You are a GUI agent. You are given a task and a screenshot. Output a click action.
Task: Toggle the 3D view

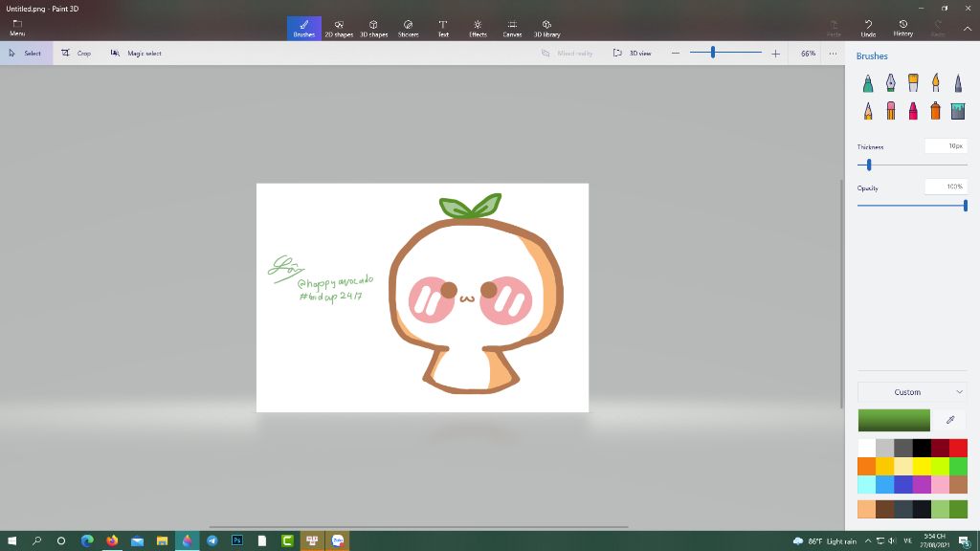point(632,54)
